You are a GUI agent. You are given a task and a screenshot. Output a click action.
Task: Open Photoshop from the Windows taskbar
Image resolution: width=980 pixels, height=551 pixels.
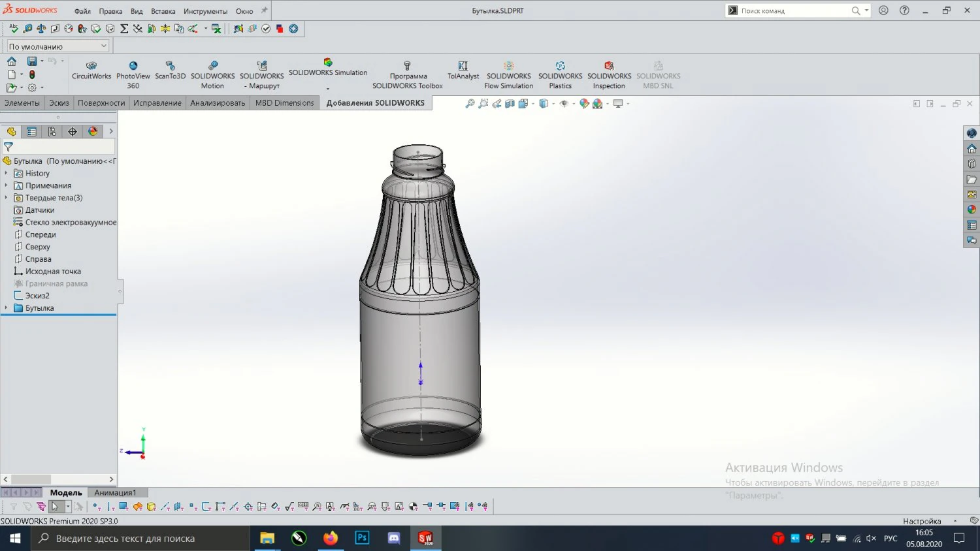(x=362, y=538)
